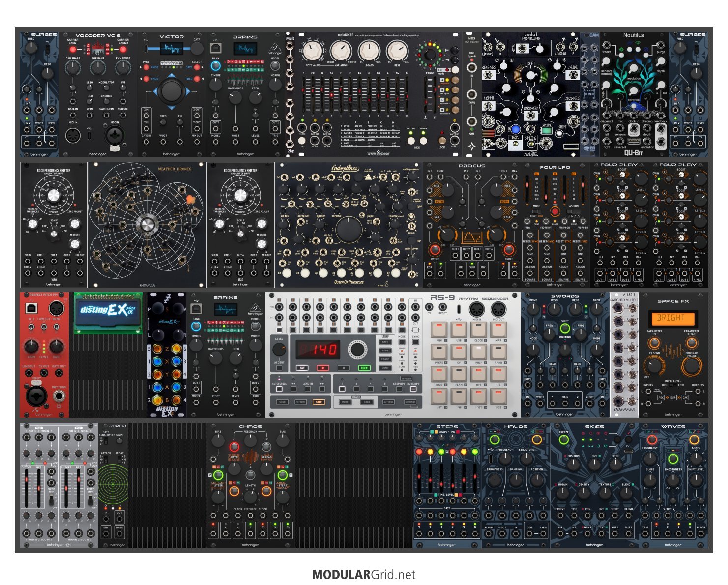728x585 pixels.
Task: Click the FX SEND knob on Space FX
Action: click(654, 365)
